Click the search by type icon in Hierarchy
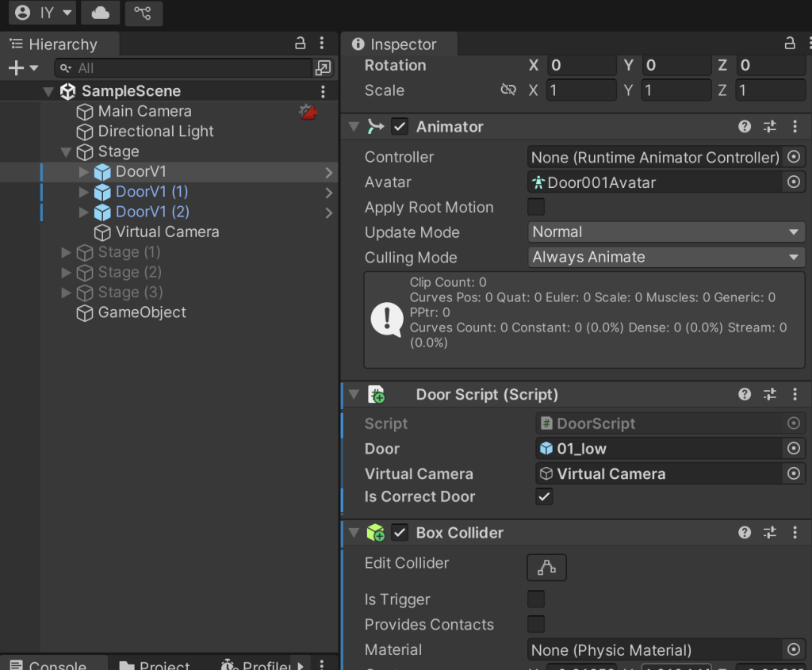The image size is (812, 670). [323, 68]
